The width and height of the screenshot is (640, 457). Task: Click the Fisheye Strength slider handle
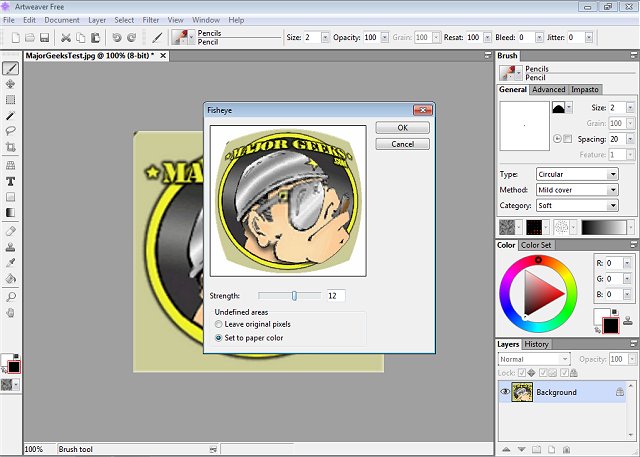click(294, 296)
